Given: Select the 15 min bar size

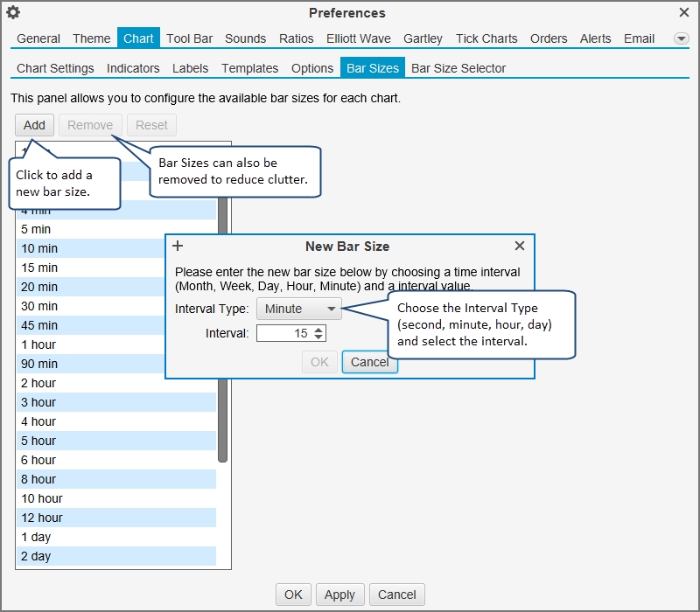Looking at the screenshot, I should [91, 268].
